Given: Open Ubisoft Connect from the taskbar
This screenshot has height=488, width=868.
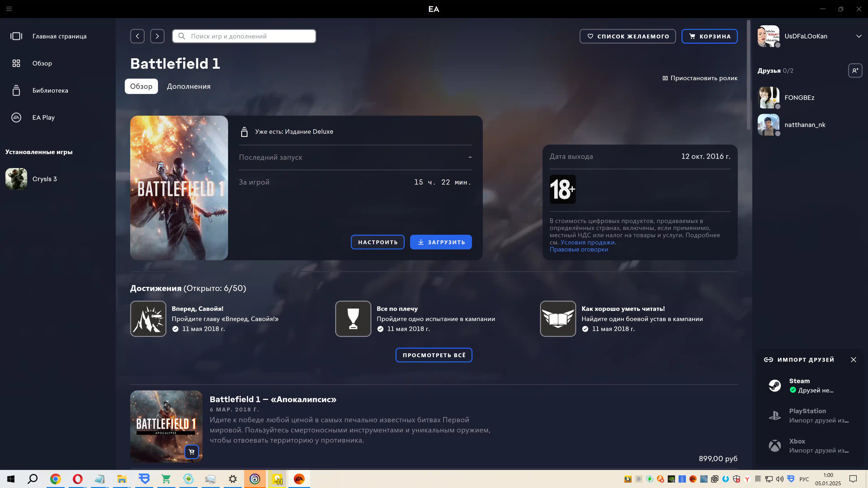Looking at the screenshot, I should (255, 479).
